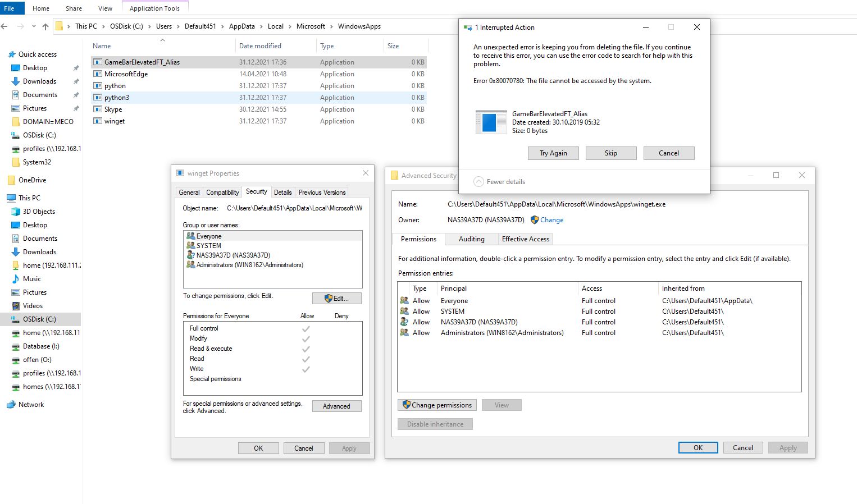
Task: Open the Home ribbon tab
Action: pos(41,8)
